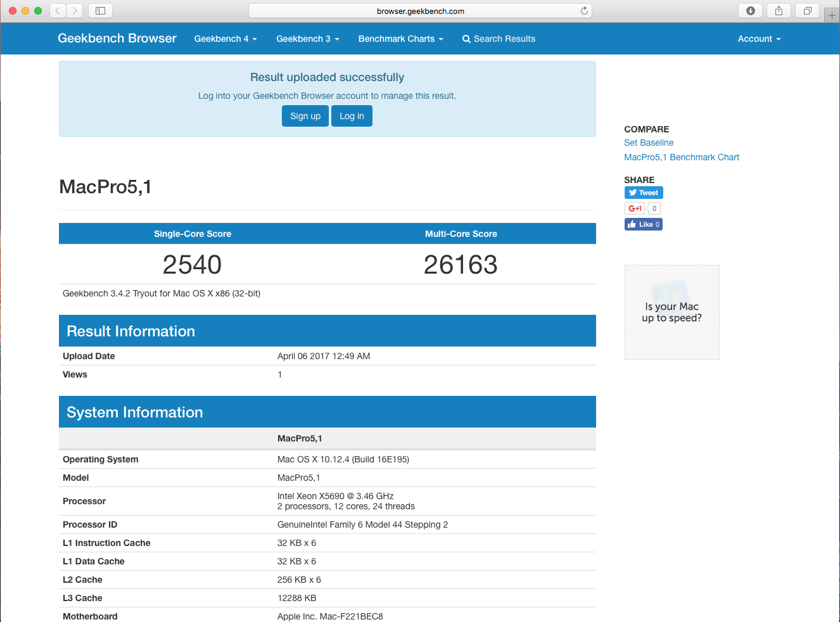Go to Geekbench Browser home
The width and height of the screenshot is (840, 622).
click(117, 38)
